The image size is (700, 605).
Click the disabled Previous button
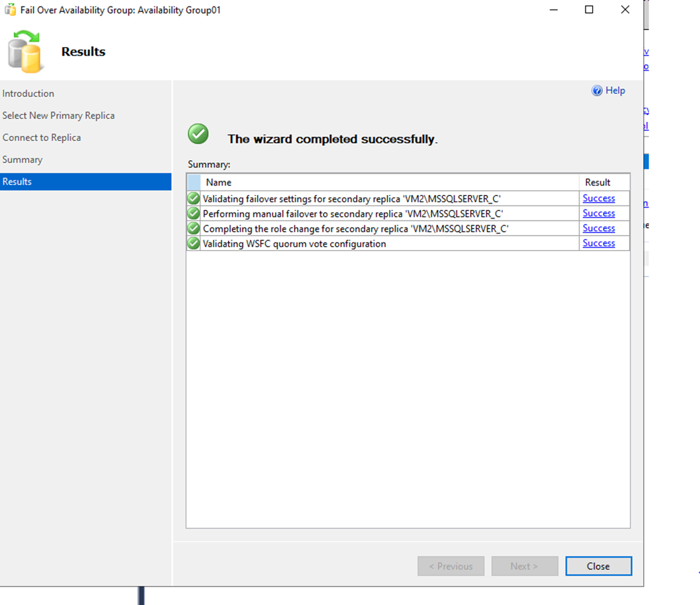pos(451,566)
